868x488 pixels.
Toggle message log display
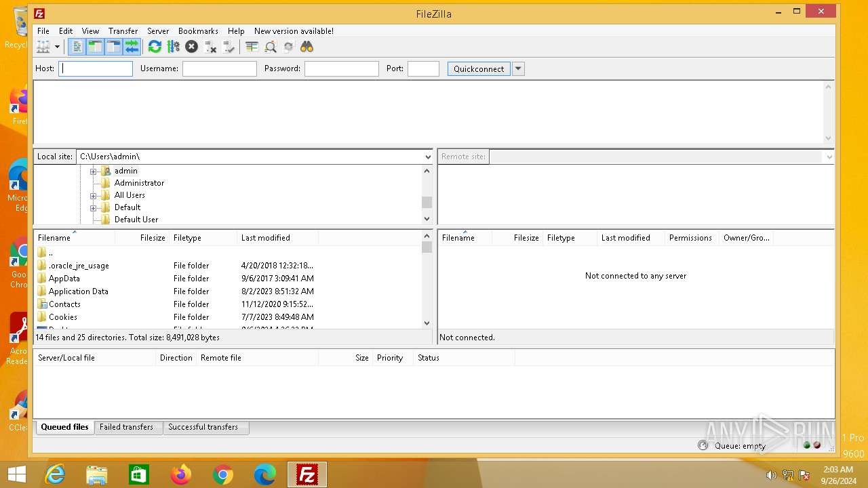pyautogui.click(x=77, y=47)
